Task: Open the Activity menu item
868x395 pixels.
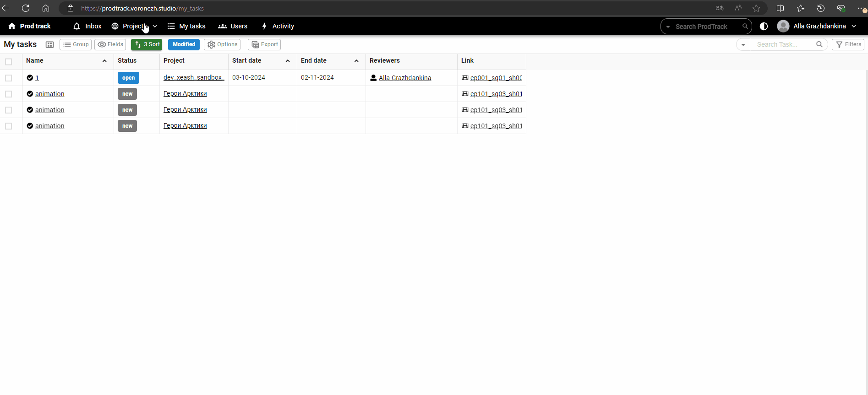Action: click(278, 26)
